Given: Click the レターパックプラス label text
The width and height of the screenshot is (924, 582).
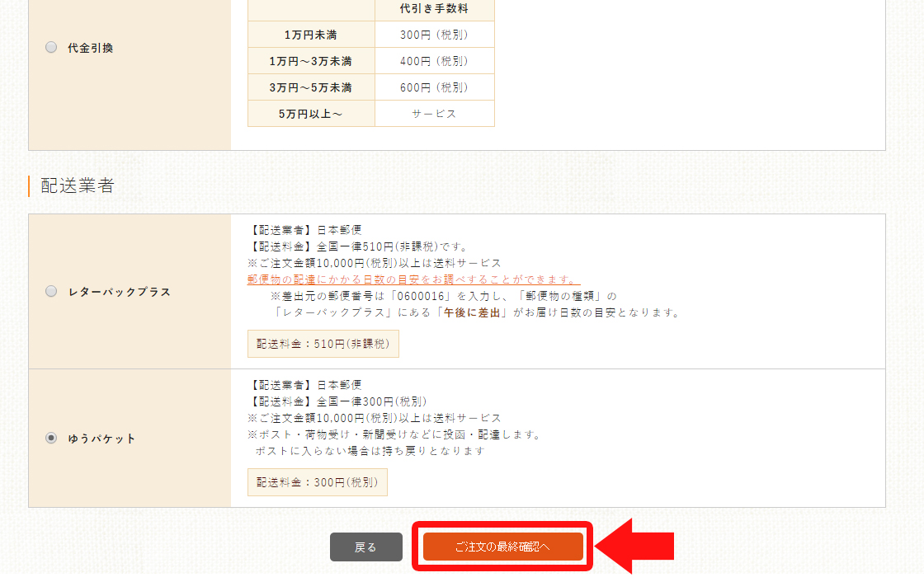Looking at the screenshot, I should coord(119,292).
